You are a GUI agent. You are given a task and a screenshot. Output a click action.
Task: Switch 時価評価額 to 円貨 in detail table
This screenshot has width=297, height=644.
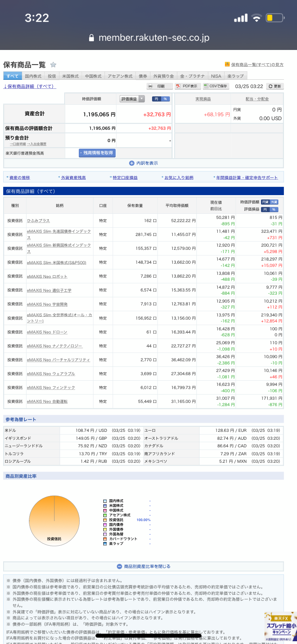[x=265, y=202]
